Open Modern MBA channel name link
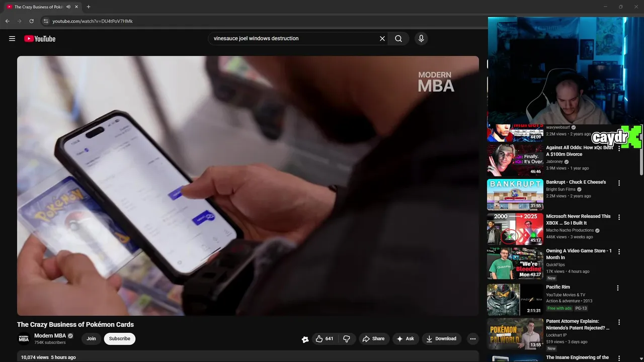This screenshot has width=644, height=362. [x=50, y=336]
